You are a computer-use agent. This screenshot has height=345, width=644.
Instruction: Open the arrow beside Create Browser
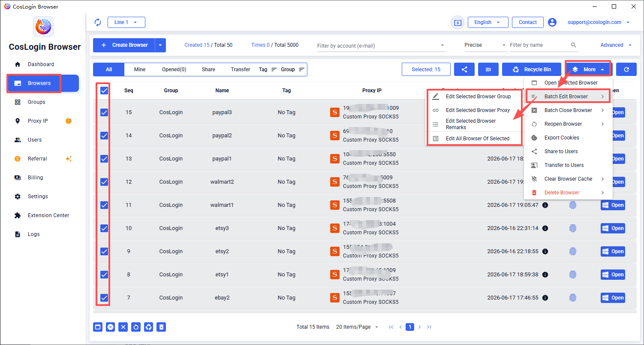pyautogui.click(x=160, y=45)
